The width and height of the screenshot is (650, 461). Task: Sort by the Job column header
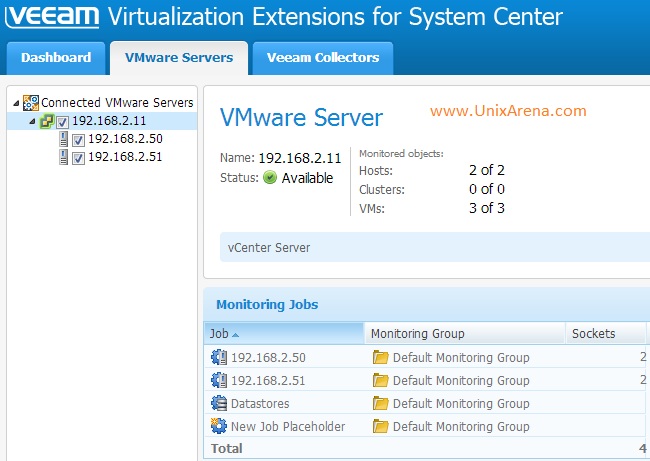(x=284, y=333)
